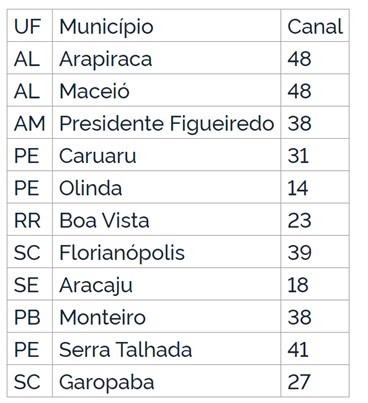Click the Florianópolis cell

click(x=166, y=252)
